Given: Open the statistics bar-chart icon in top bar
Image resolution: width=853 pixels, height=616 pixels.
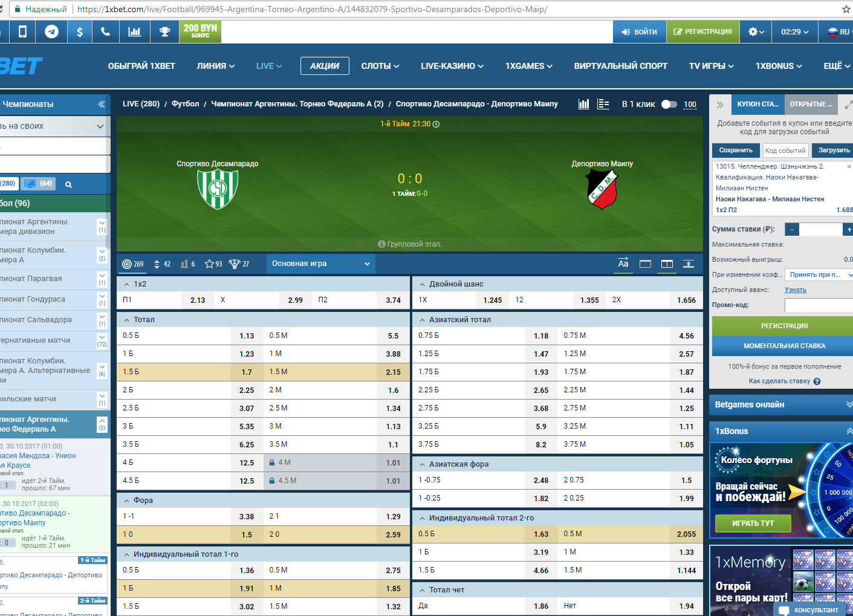Looking at the screenshot, I should [134, 31].
